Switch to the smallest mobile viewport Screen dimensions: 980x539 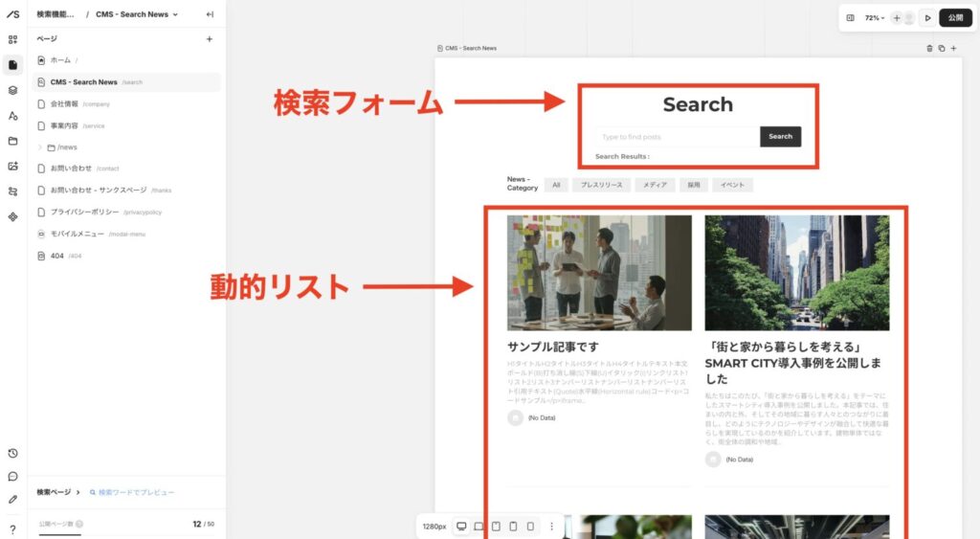pyautogui.click(x=530, y=526)
